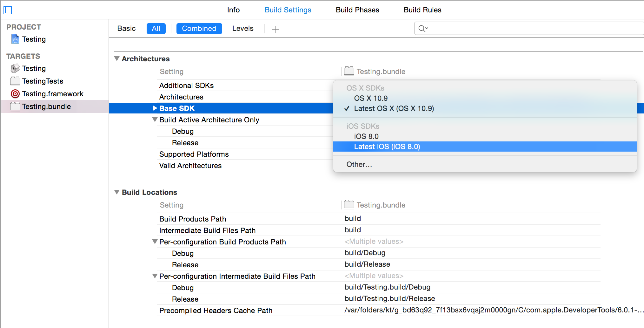The width and height of the screenshot is (644, 328).
Task: Switch to the Build Phases tab
Action: point(357,10)
